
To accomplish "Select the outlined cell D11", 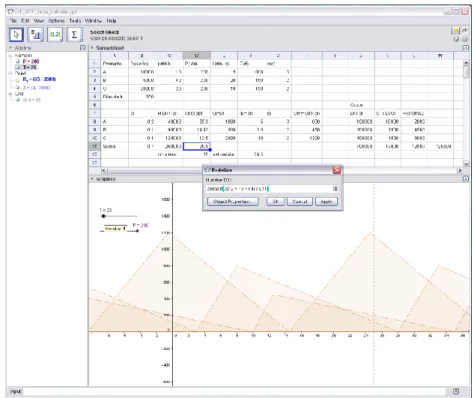I will (197, 146).
